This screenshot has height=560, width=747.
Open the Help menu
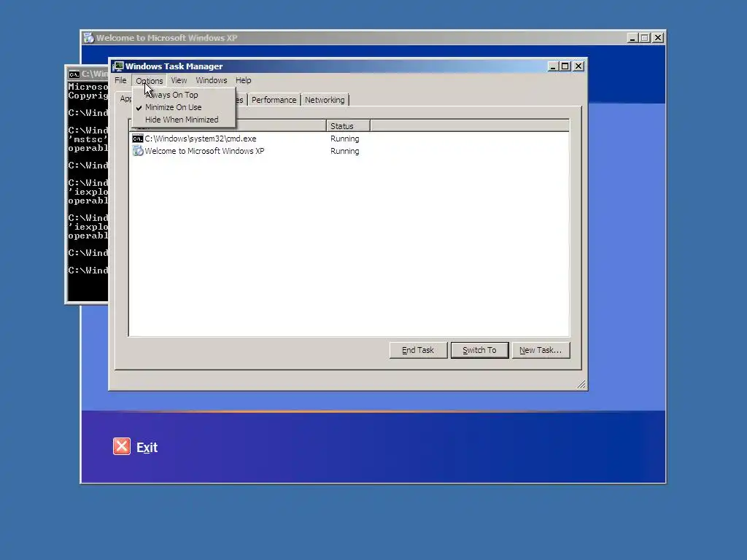pyautogui.click(x=244, y=80)
